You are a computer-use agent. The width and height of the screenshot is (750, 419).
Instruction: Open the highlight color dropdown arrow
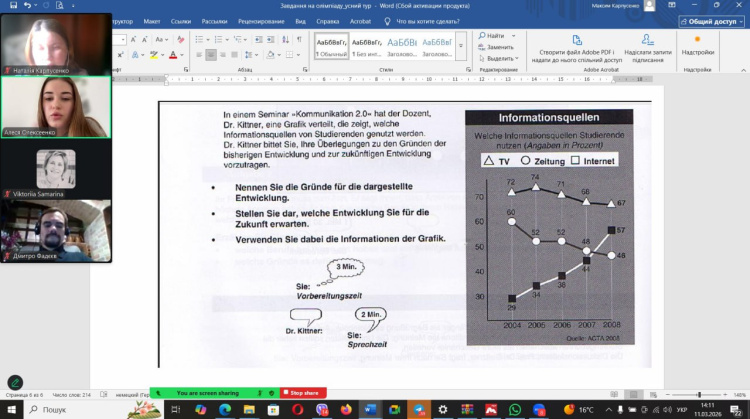162,55
